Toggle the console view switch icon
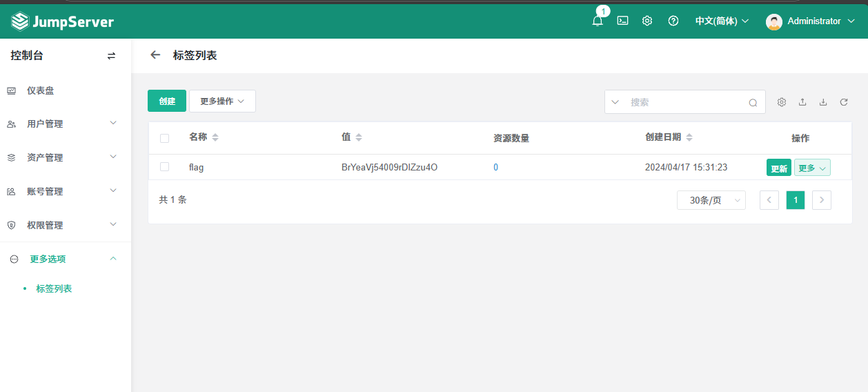 click(x=112, y=56)
